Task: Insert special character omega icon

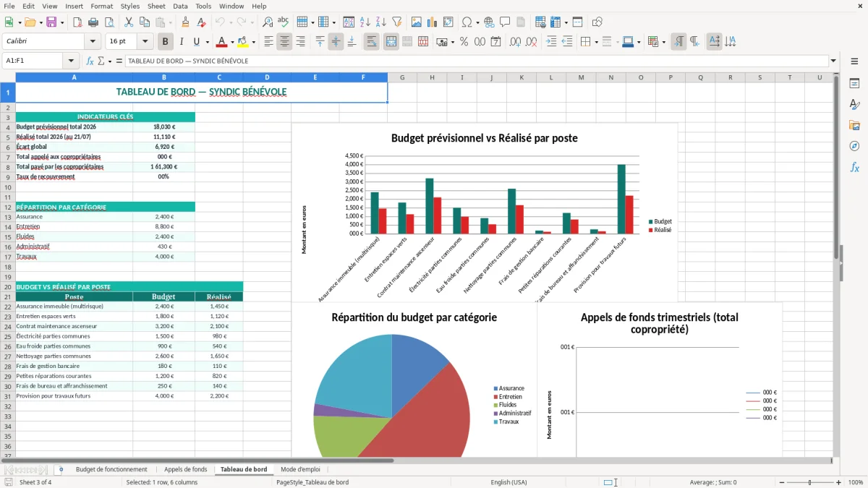Action: point(467,22)
